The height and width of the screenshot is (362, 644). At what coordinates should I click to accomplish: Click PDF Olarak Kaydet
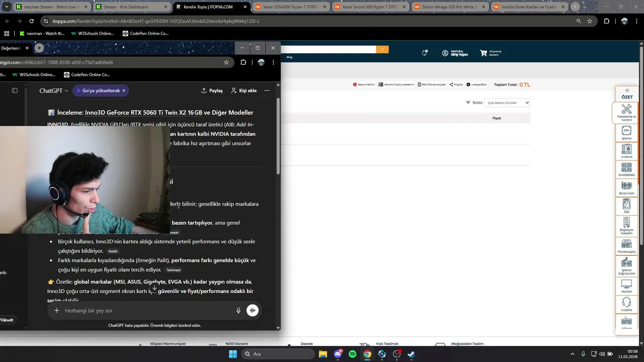(x=432, y=84)
